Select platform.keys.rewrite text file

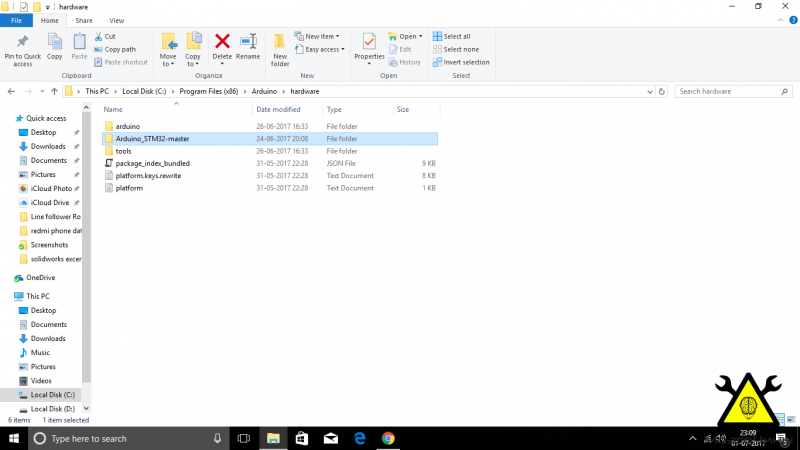point(270,176)
